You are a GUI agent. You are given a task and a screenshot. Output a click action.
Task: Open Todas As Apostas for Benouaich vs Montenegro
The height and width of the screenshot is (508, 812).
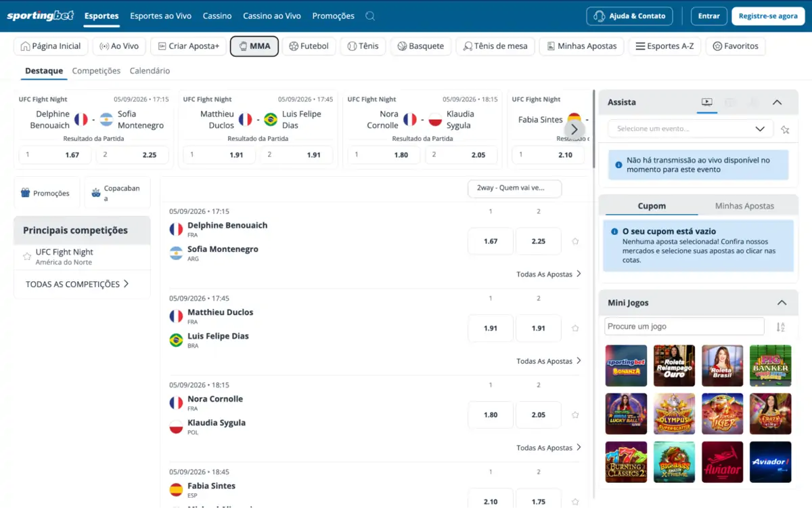[x=549, y=274]
